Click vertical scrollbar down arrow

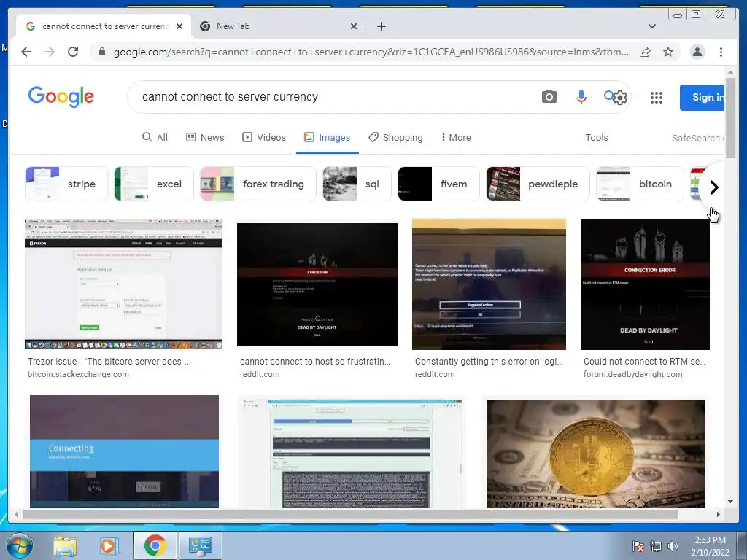click(x=730, y=502)
